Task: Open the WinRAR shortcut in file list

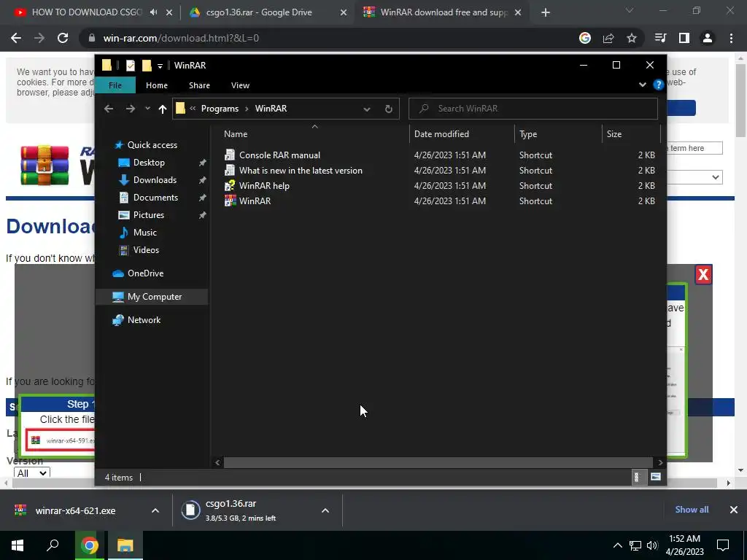Action: point(255,201)
